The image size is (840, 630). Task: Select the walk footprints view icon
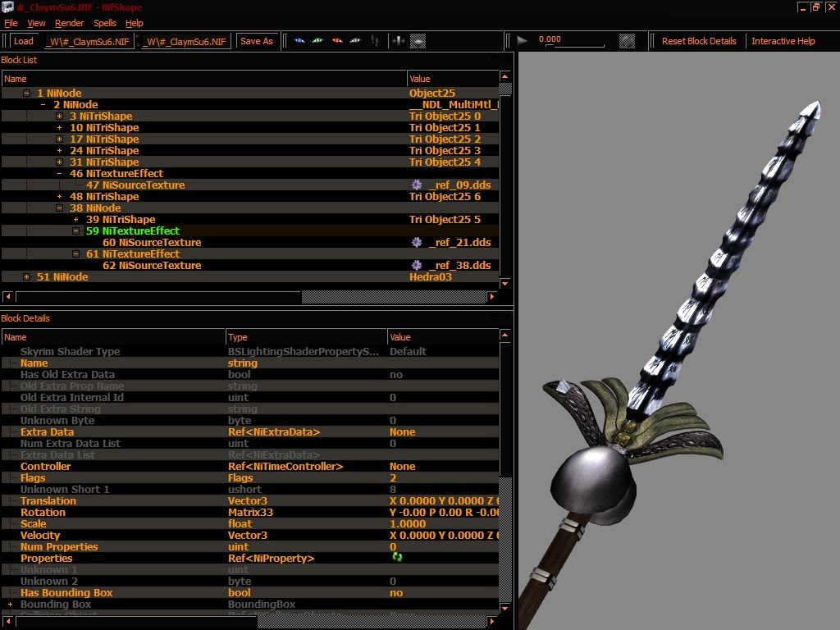375,41
